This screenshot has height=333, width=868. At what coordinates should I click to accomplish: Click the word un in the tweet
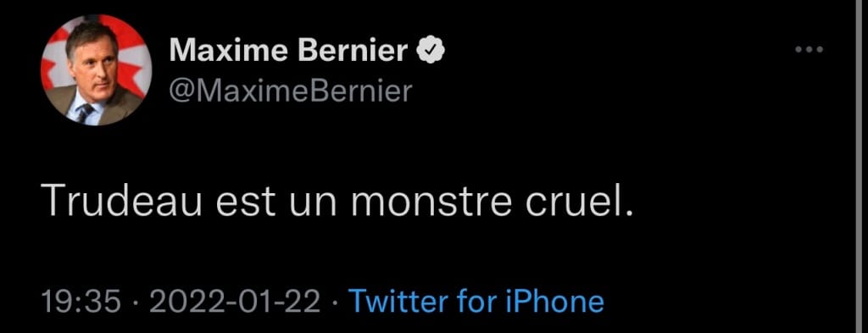tap(312, 203)
